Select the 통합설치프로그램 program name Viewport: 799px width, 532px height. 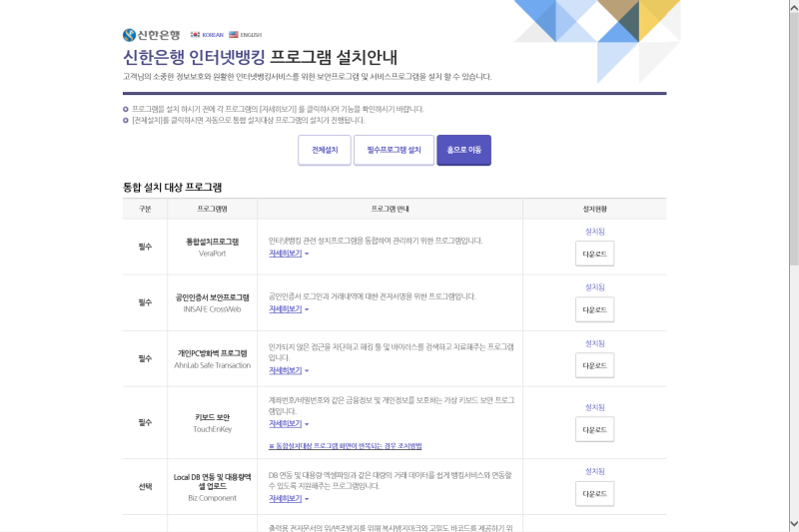(212, 242)
